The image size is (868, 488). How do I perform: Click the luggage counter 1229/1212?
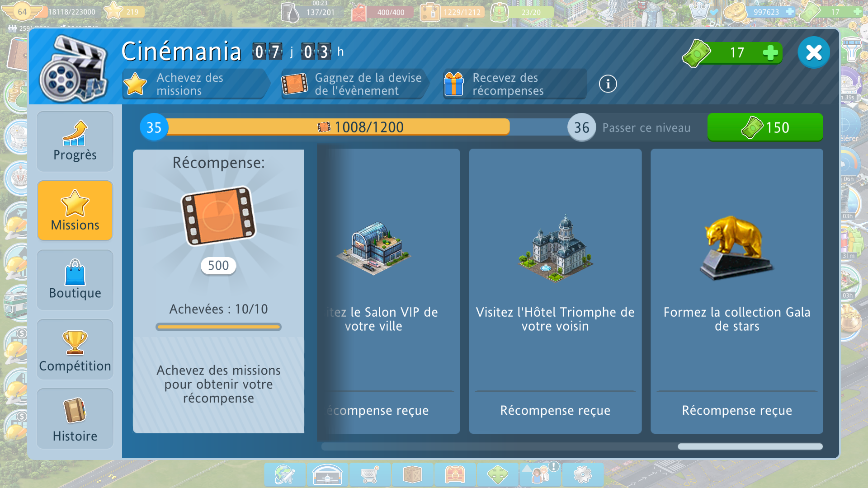point(452,12)
